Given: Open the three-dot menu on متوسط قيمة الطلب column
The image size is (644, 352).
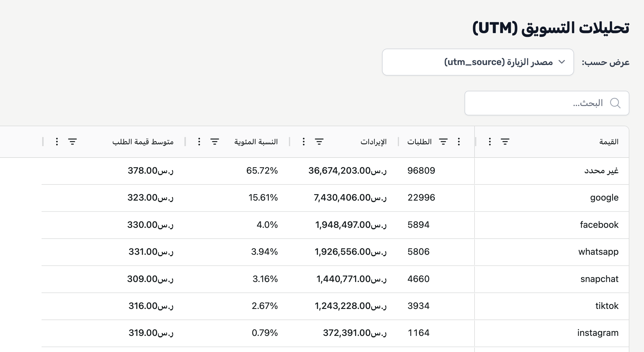Looking at the screenshot, I should pos(56,141).
